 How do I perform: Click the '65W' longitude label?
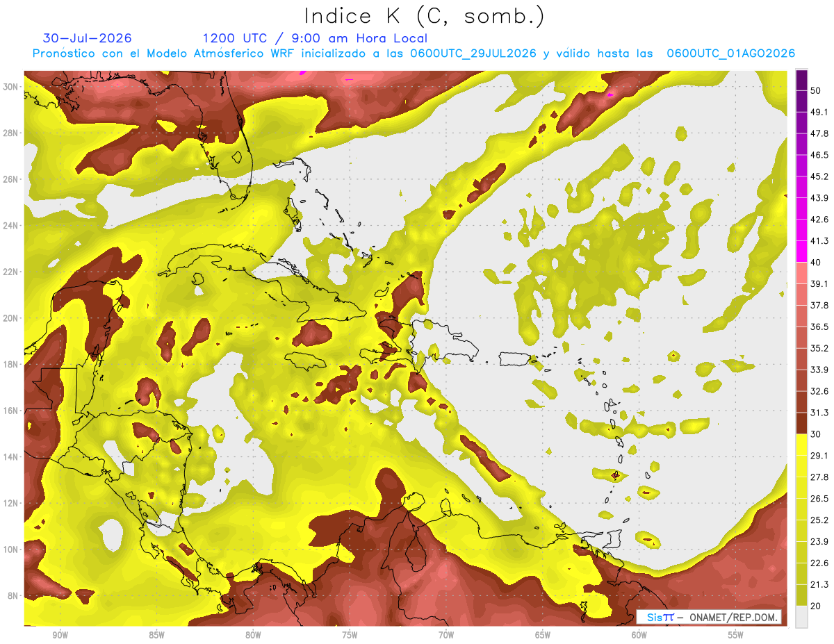pyautogui.click(x=543, y=635)
